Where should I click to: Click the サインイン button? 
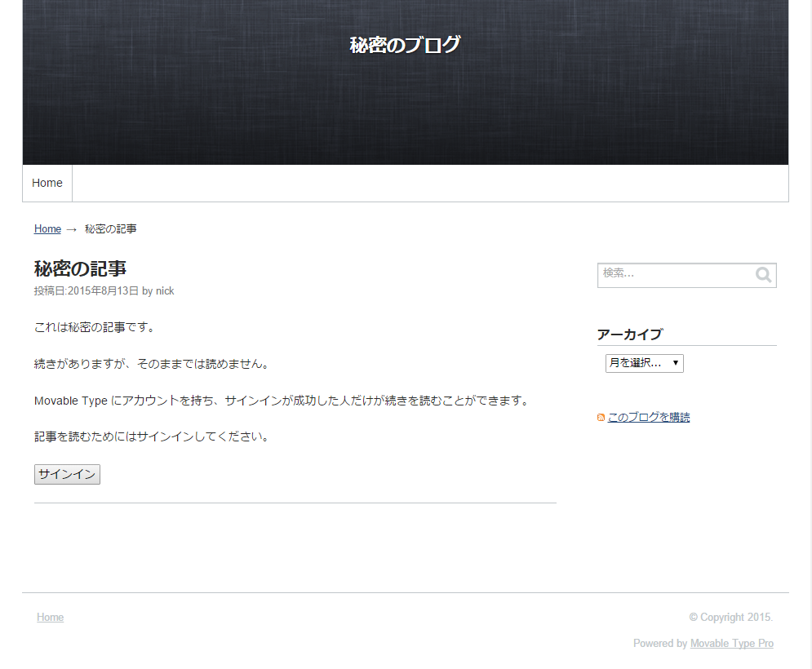pyautogui.click(x=67, y=474)
